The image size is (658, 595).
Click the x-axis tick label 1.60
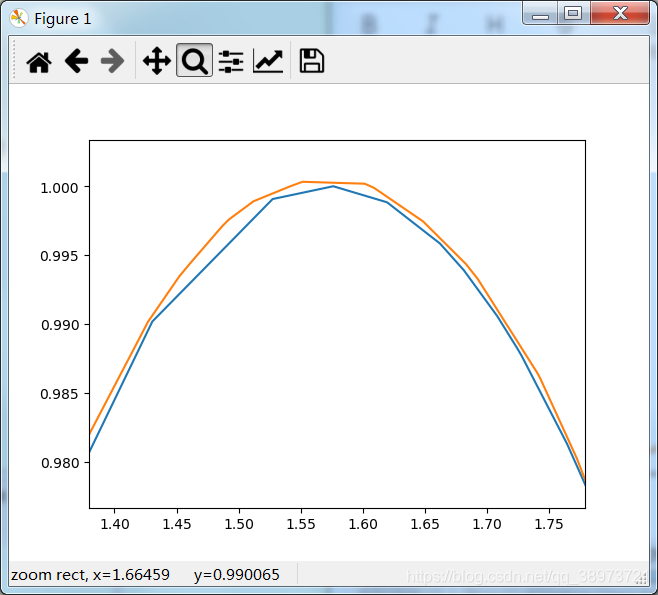pyautogui.click(x=363, y=524)
